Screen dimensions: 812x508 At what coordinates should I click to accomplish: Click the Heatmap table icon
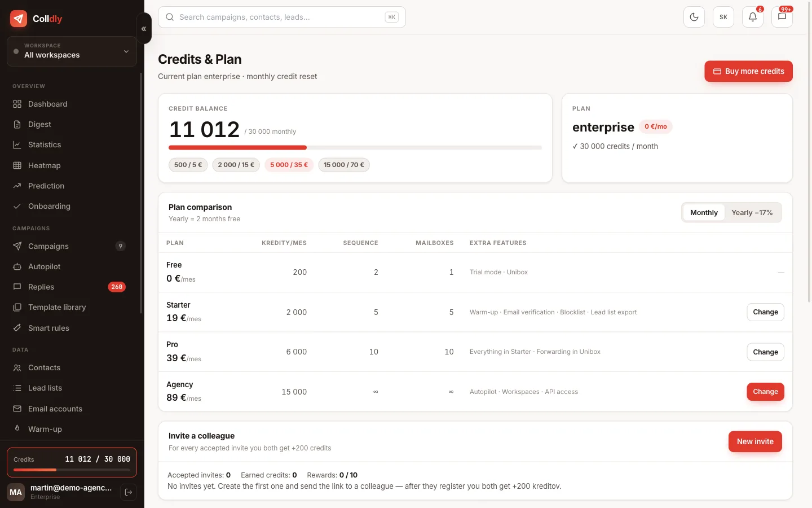point(17,165)
